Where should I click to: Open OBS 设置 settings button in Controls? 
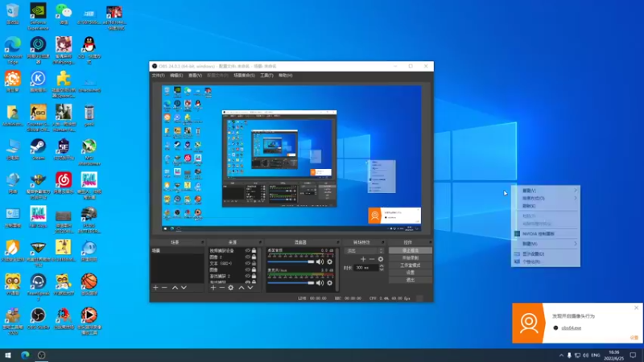click(411, 273)
